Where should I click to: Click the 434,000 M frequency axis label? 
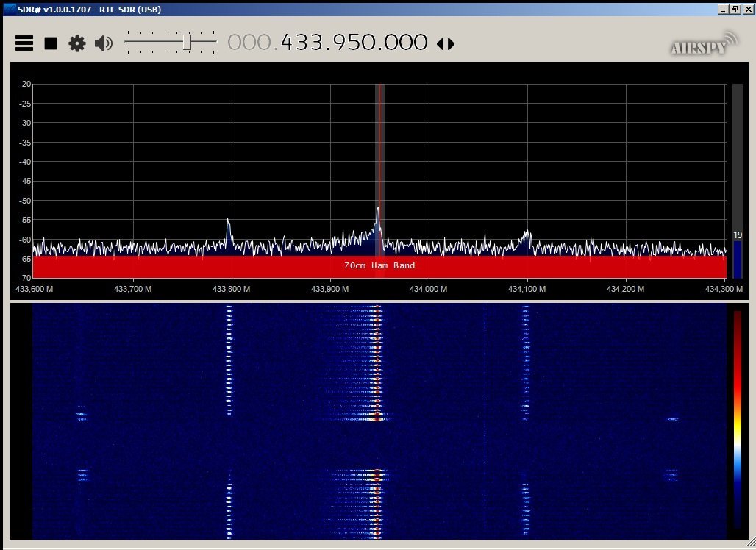(x=428, y=289)
